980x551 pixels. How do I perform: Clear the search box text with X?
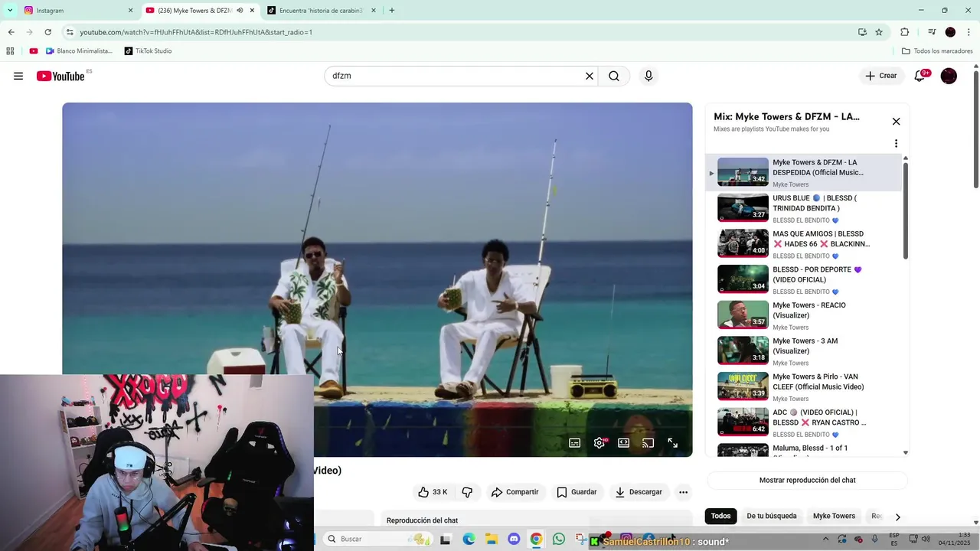(x=590, y=76)
